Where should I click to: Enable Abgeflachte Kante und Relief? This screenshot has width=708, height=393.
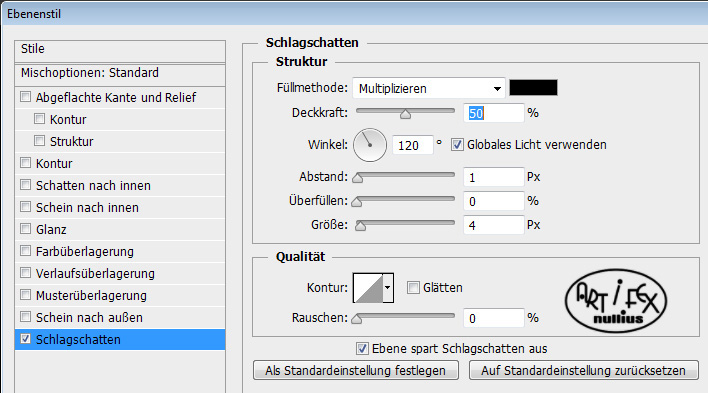(x=26, y=97)
